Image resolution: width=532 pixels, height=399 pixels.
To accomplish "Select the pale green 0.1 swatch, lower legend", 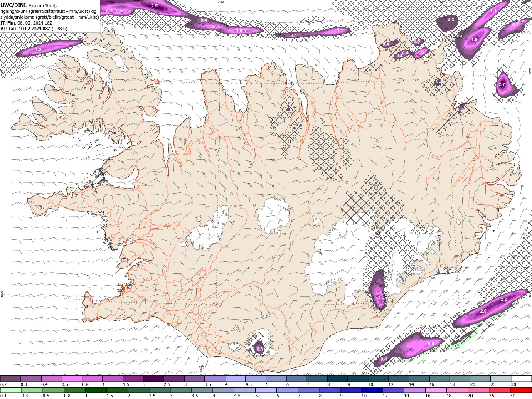I will (x=11, y=390).
